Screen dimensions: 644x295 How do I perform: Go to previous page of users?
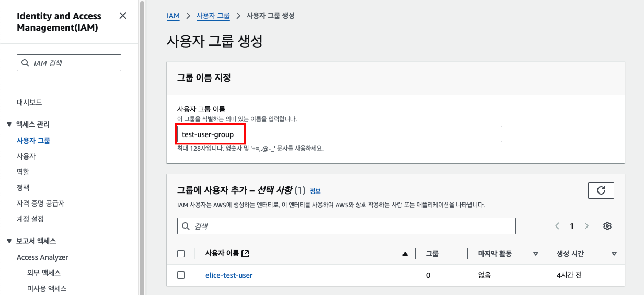(x=557, y=226)
